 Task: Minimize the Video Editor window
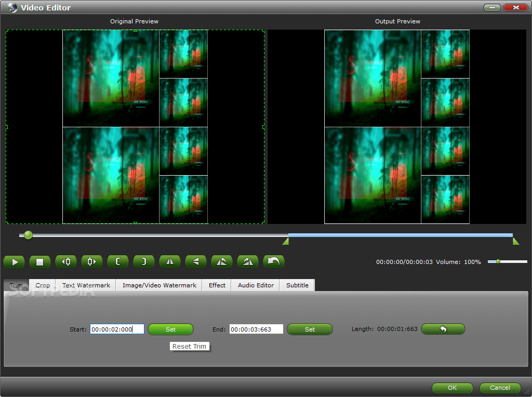492,7
